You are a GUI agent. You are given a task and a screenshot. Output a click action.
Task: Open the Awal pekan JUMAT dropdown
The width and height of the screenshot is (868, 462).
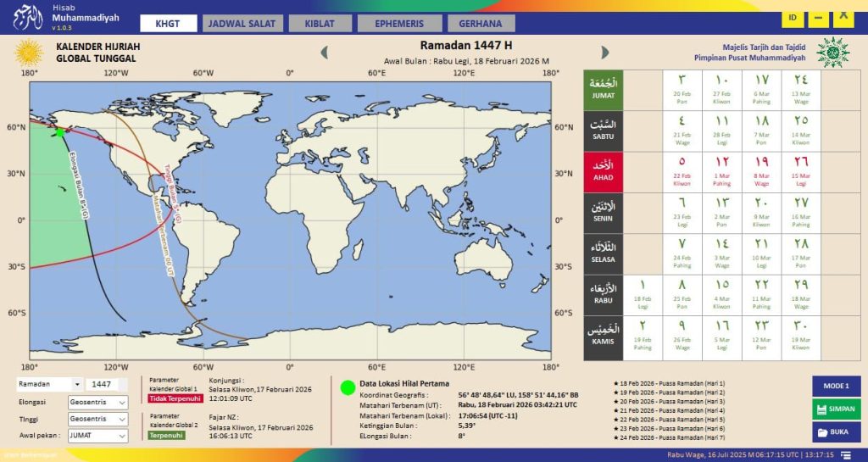[x=124, y=436]
